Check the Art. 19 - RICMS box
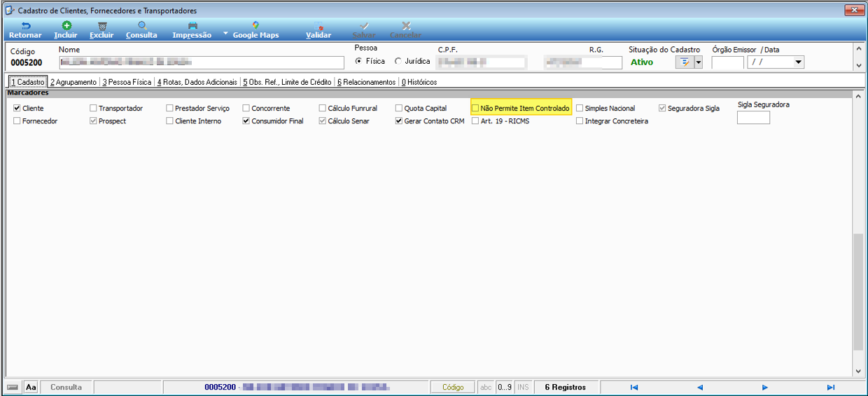The image size is (868, 396). 475,121
